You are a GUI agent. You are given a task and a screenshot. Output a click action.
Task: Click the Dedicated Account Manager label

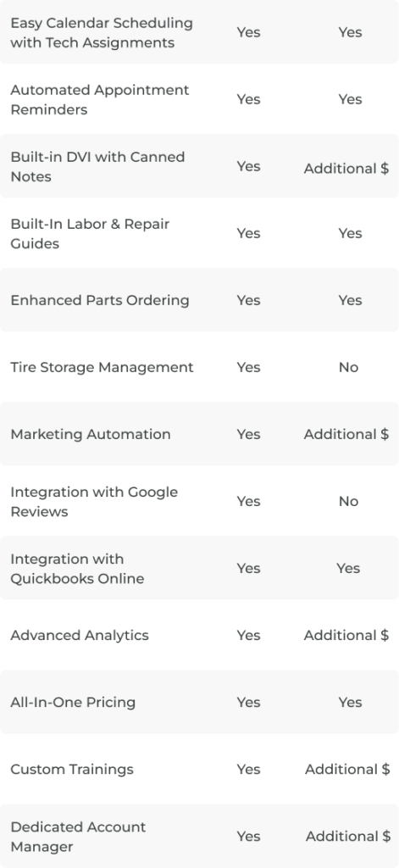pos(78,837)
